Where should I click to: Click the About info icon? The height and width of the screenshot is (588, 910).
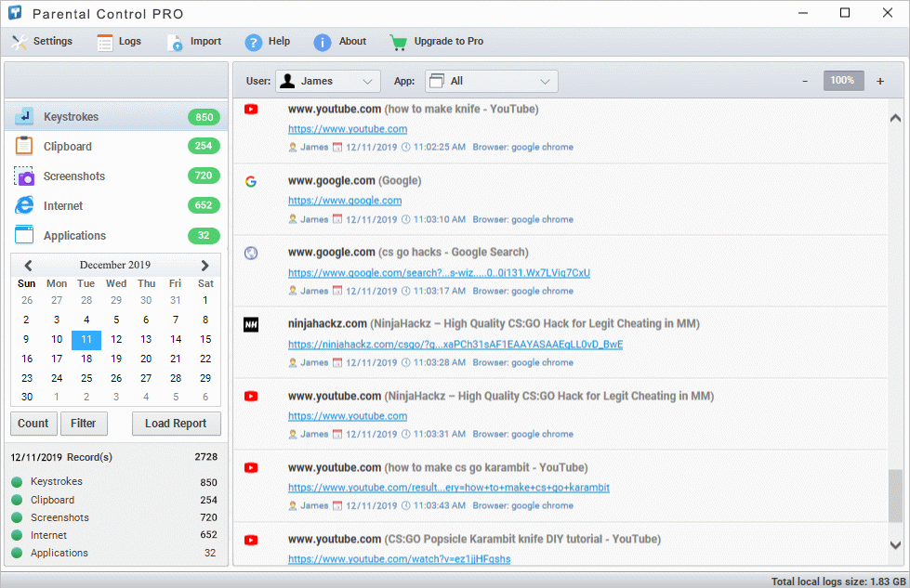pos(323,42)
